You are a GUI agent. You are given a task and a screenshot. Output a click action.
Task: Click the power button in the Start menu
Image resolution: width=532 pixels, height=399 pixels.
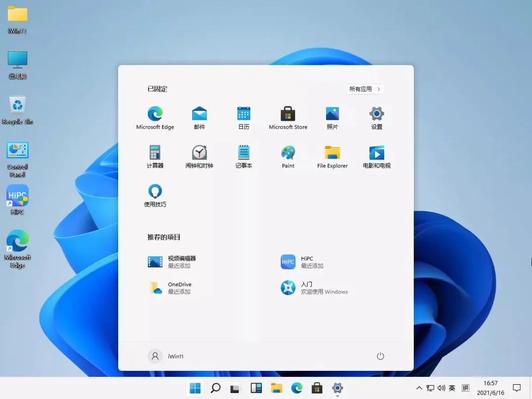click(380, 356)
